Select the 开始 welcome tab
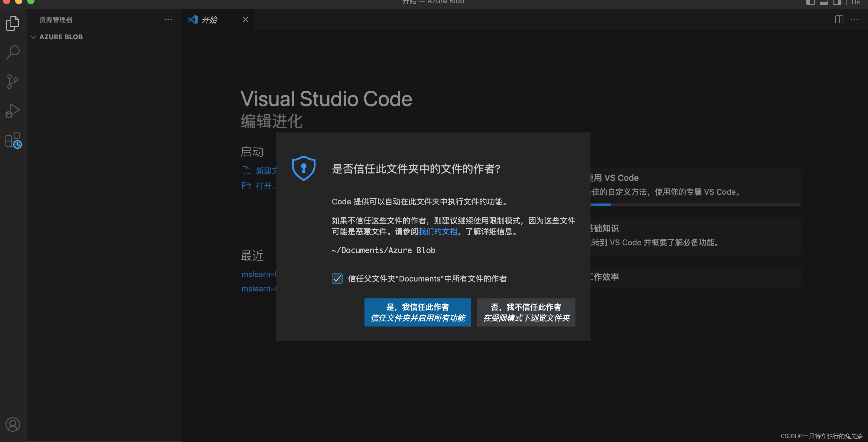 tap(209, 20)
